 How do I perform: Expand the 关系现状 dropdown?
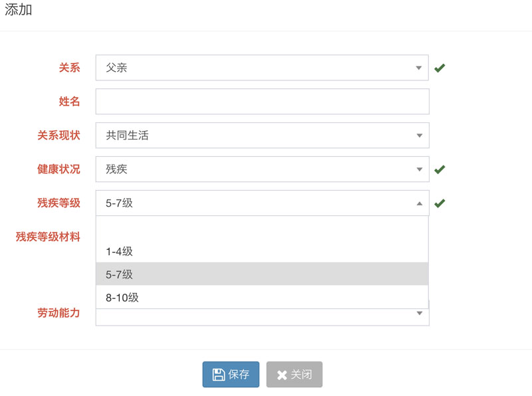262,136
